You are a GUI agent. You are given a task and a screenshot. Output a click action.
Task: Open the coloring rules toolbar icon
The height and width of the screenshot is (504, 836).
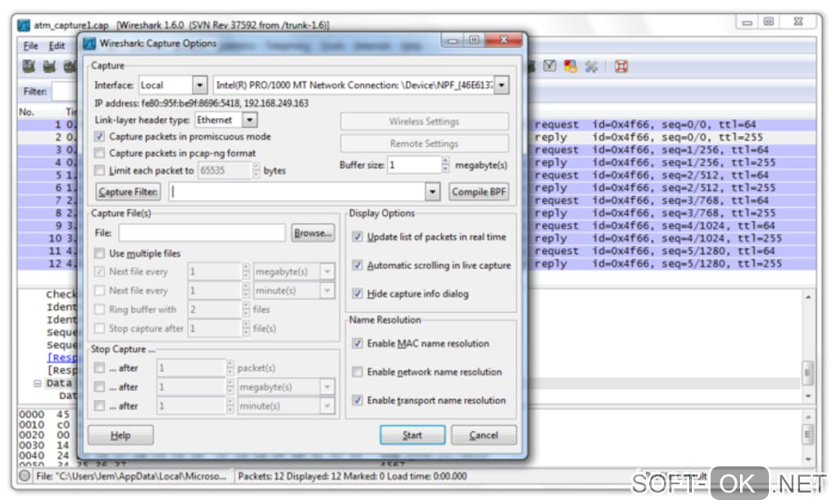(570, 66)
